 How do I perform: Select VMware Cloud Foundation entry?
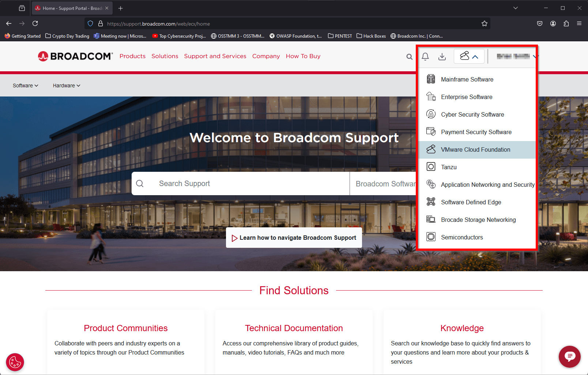[x=477, y=149]
